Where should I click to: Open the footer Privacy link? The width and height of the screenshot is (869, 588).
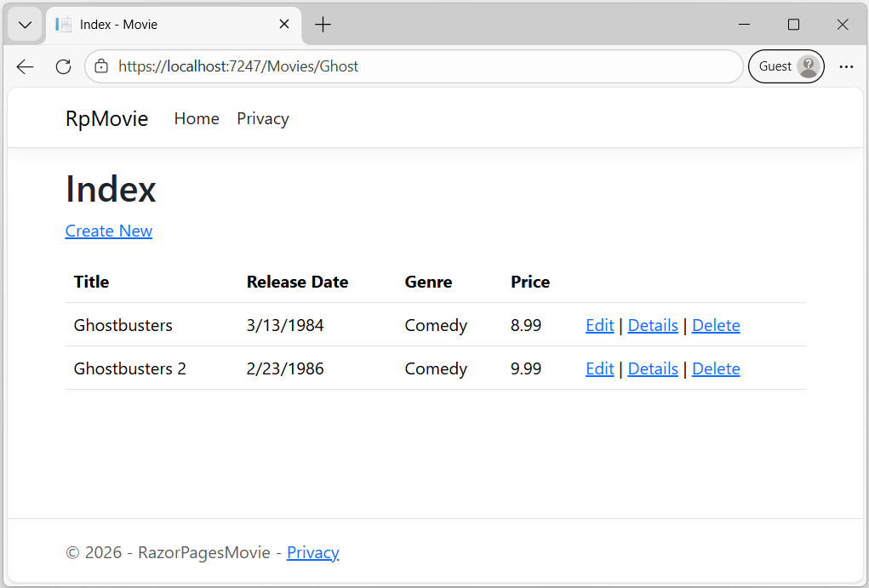(x=312, y=553)
